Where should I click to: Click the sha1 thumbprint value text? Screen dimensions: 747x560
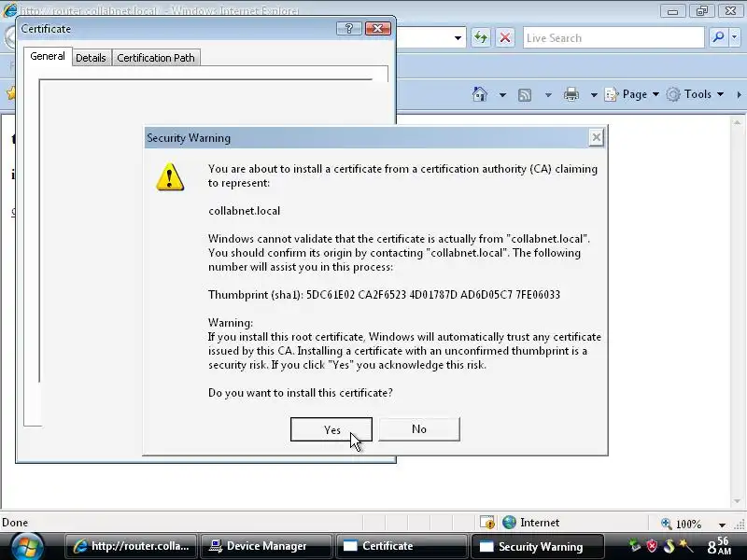(433, 295)
